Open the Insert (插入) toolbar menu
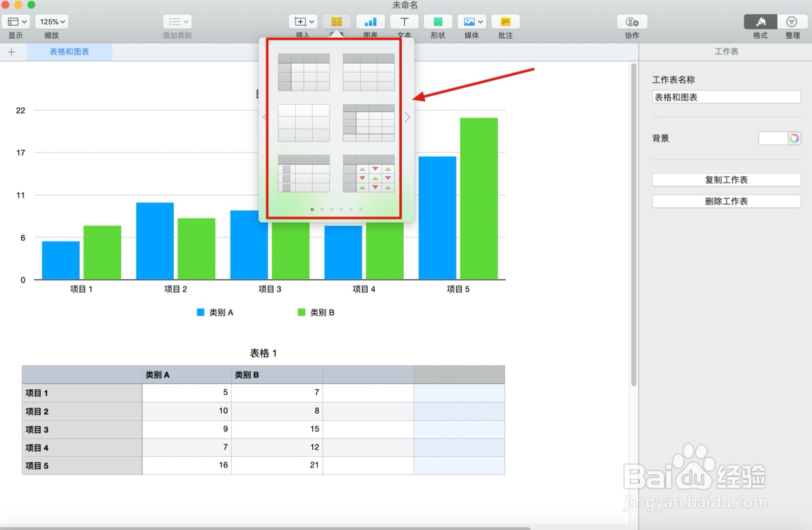The width and height of the screenshot is (812, 530). [303, 22]
